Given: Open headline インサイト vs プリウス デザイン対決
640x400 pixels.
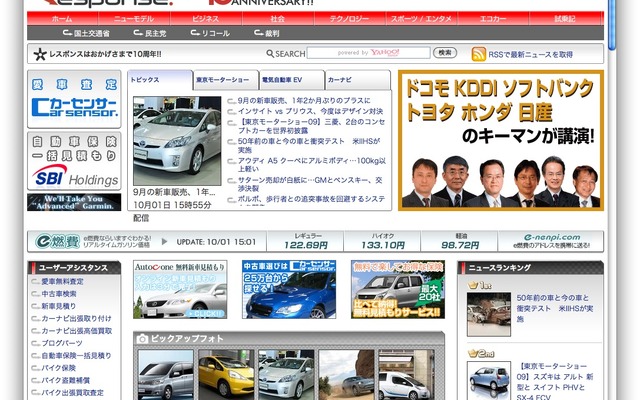Looking at the screenshot, I should click(x=310, y=111).
